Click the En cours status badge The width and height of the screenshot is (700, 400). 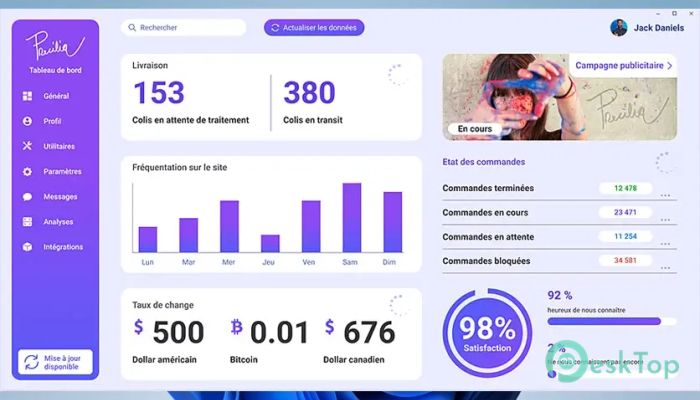[x=475, y=129]
